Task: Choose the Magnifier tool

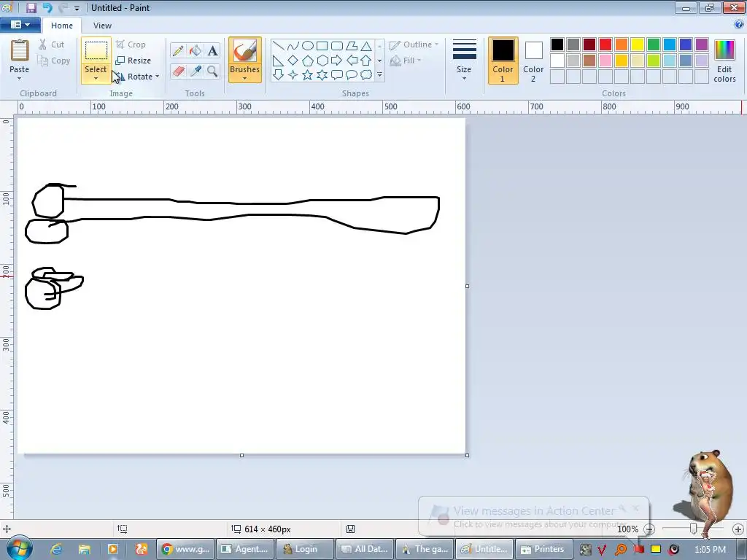Action: tap(212, 71)
